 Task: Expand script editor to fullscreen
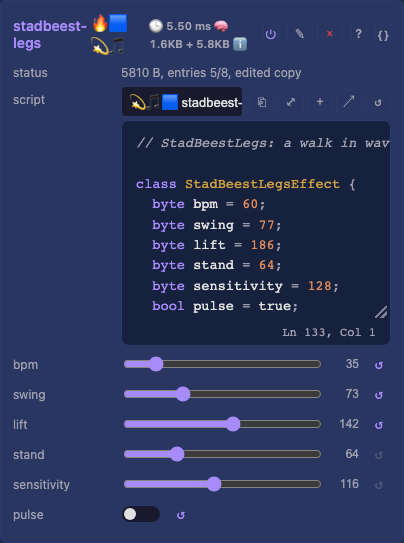(291, 102)
